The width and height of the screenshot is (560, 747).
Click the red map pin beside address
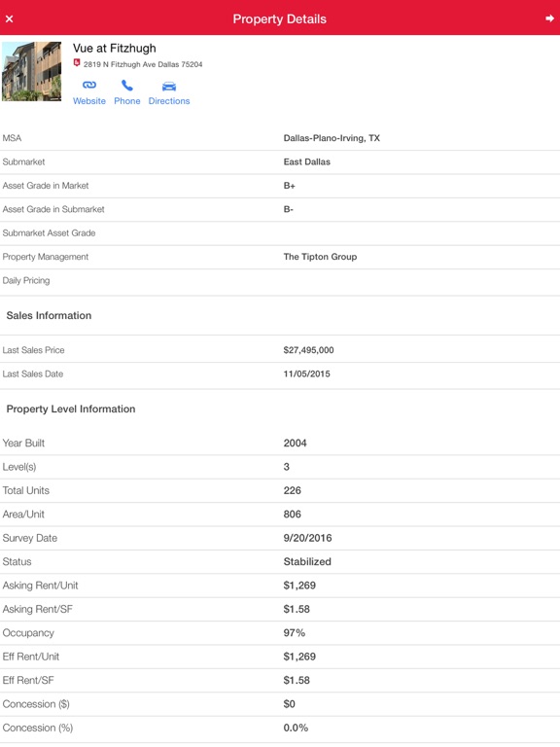[x=77, y=63]
